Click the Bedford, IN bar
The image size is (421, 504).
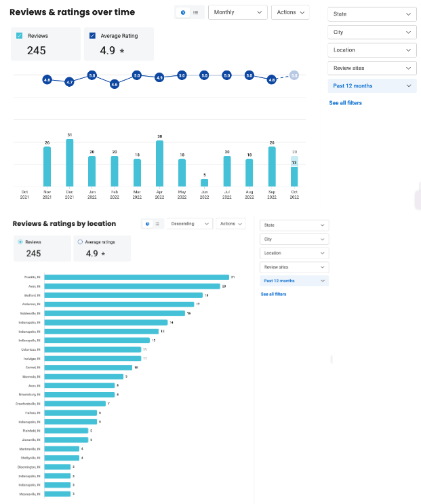[x=123, y=295]
